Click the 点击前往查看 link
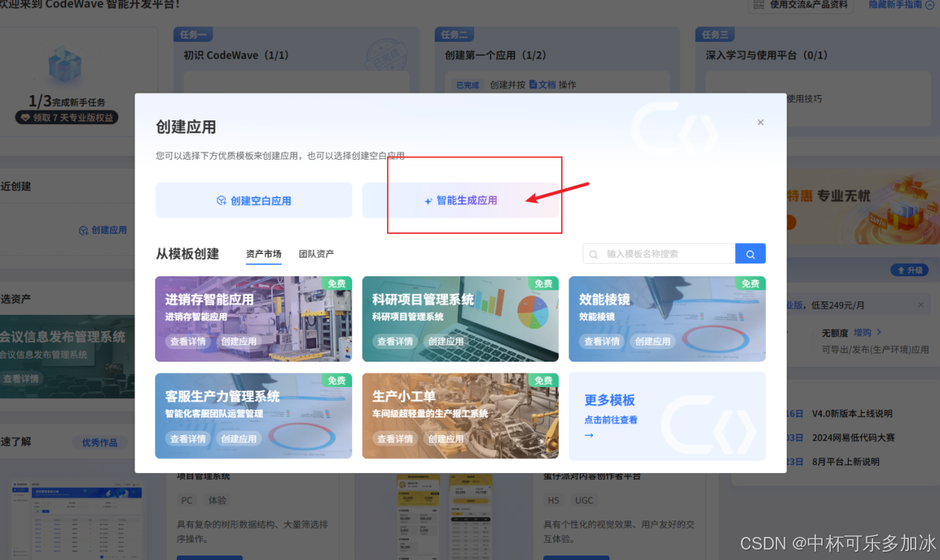 coord(611,420)
